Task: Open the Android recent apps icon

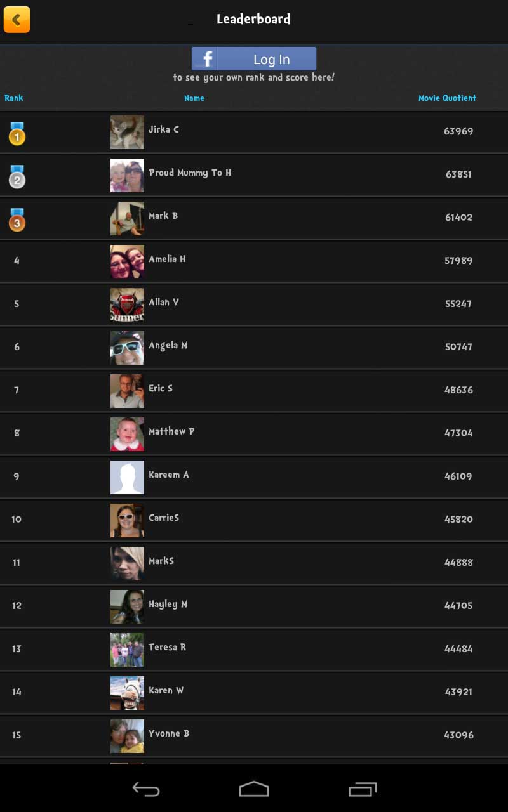Action: 363,789
